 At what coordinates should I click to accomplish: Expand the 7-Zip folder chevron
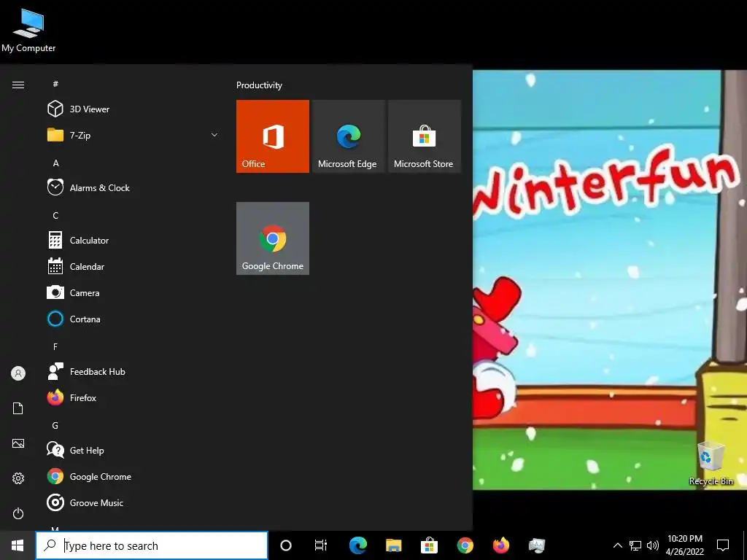214,135
